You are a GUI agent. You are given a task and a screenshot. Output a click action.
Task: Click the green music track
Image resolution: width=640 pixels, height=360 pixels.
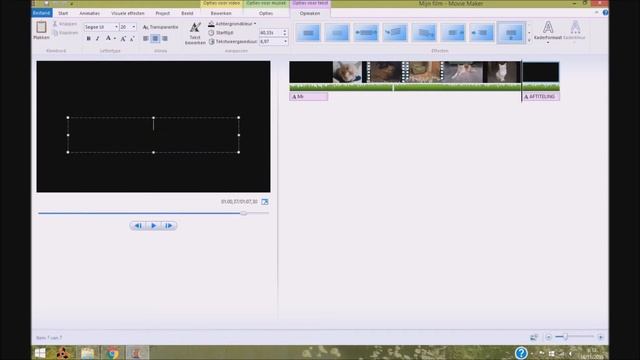coord(424,87)
